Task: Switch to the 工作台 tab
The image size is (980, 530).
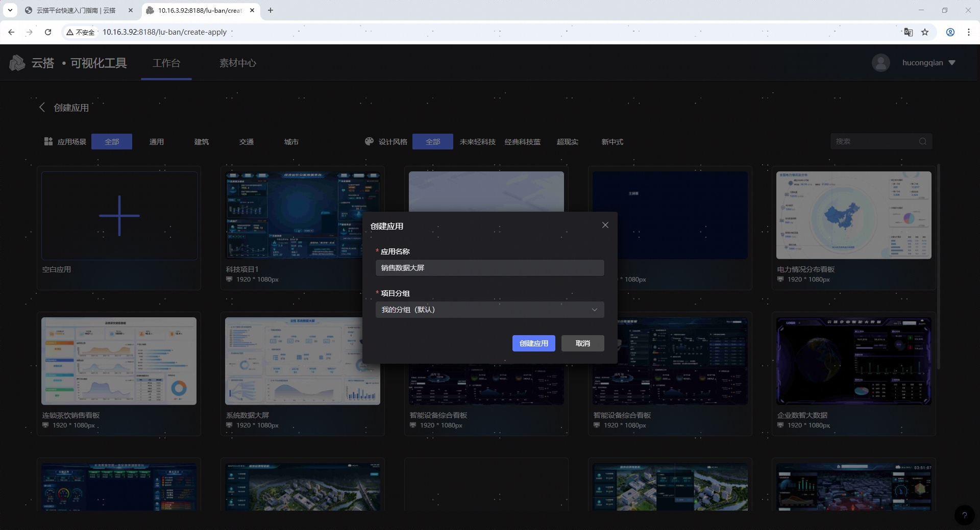Action: (166, 63)
